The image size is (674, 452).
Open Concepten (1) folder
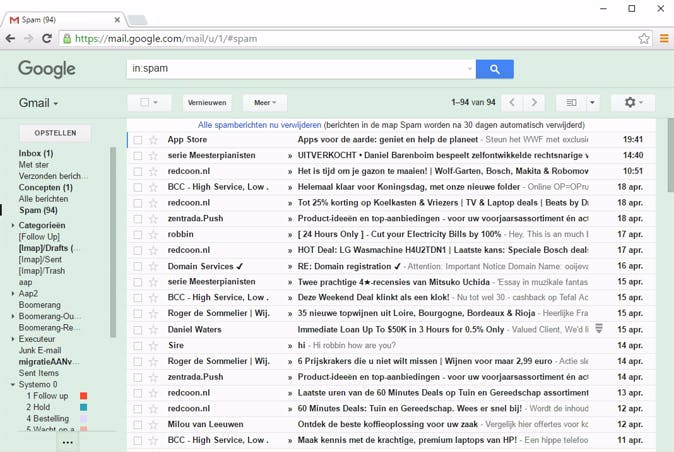pos(46,187)
